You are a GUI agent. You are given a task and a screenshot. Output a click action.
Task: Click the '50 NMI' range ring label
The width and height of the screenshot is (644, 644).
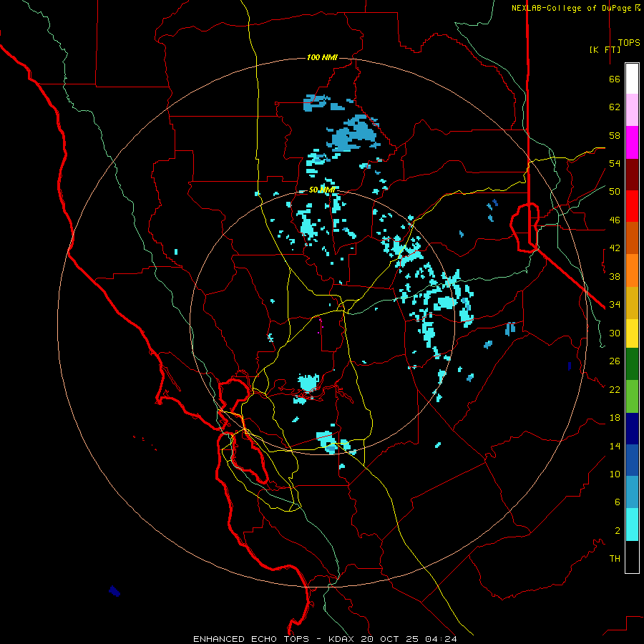coord(323,190)
